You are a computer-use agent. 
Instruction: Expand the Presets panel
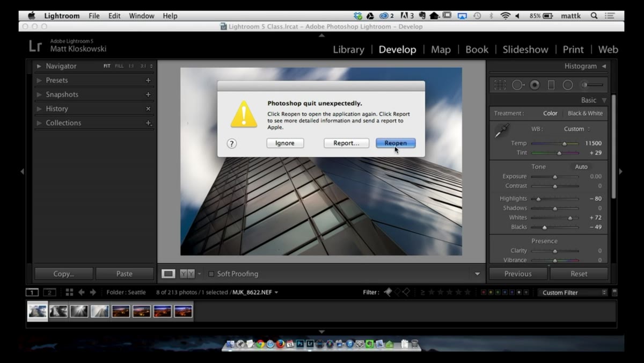(x=39, y=80)
